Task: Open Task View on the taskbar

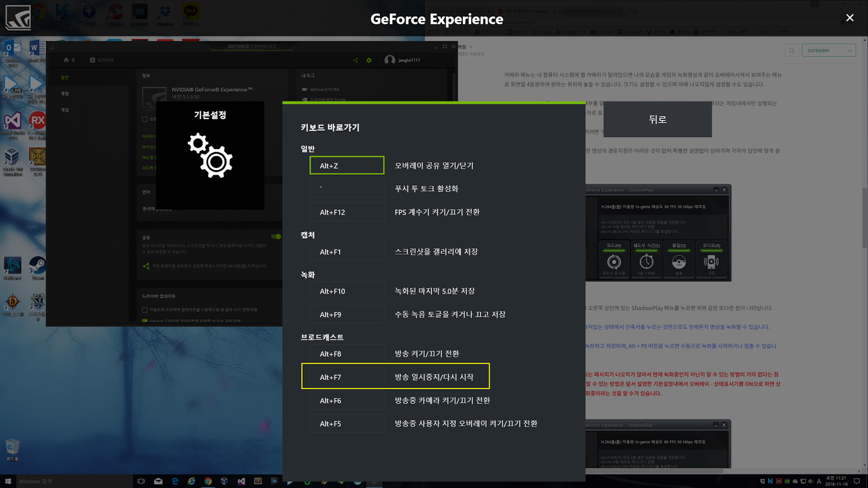Action: [x=141, y=481]
